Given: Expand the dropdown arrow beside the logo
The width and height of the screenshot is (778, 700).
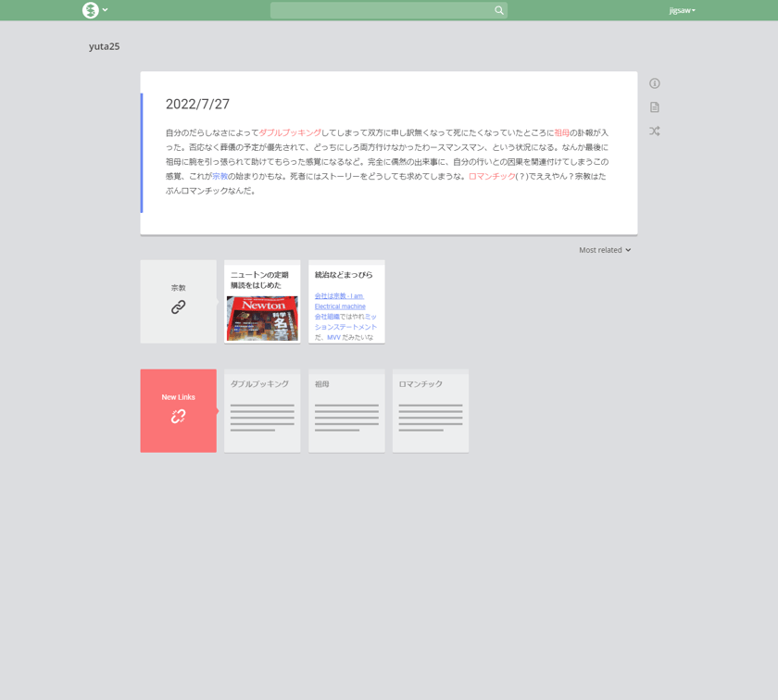Looking at the screenshot, I should click(x=106, y=10).
